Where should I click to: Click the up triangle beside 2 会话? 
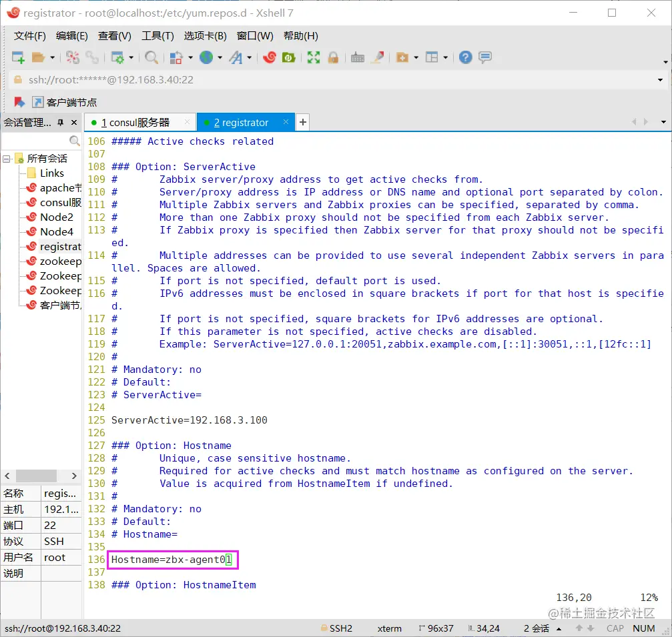[559, 629]
